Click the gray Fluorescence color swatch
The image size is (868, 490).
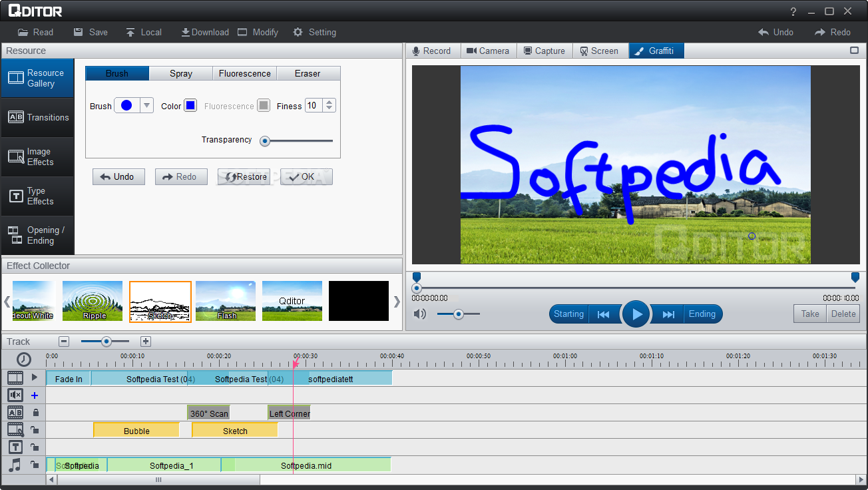pos(264,105)
